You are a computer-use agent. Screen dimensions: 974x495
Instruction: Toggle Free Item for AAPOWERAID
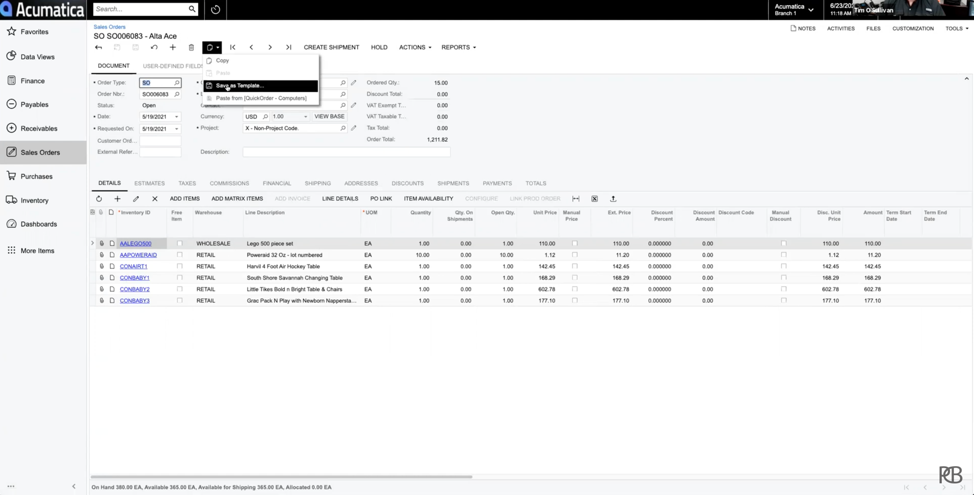tap(180, 255)
